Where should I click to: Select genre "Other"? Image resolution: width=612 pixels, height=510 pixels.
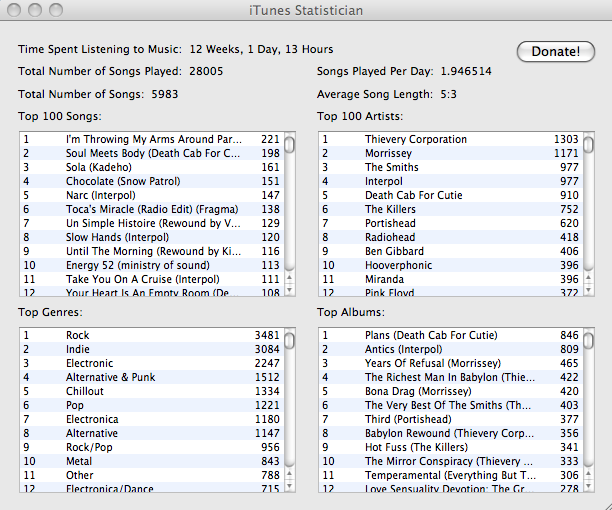tap(152, 476)
